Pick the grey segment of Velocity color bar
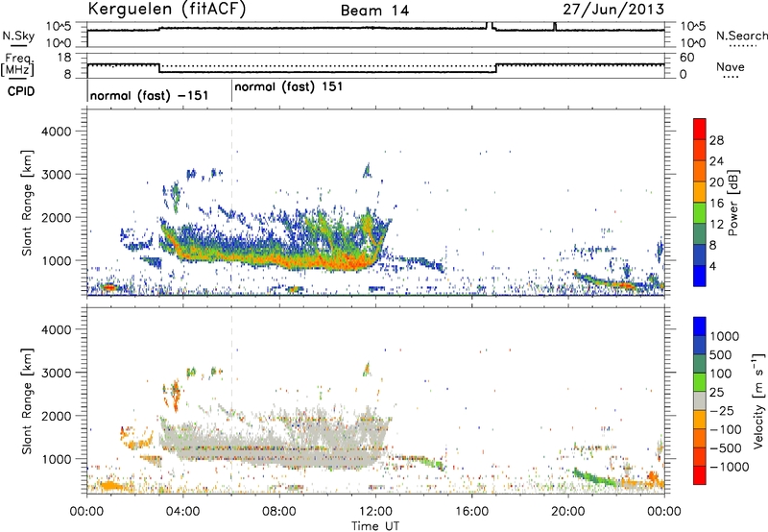768x532 pixels. 700,401
